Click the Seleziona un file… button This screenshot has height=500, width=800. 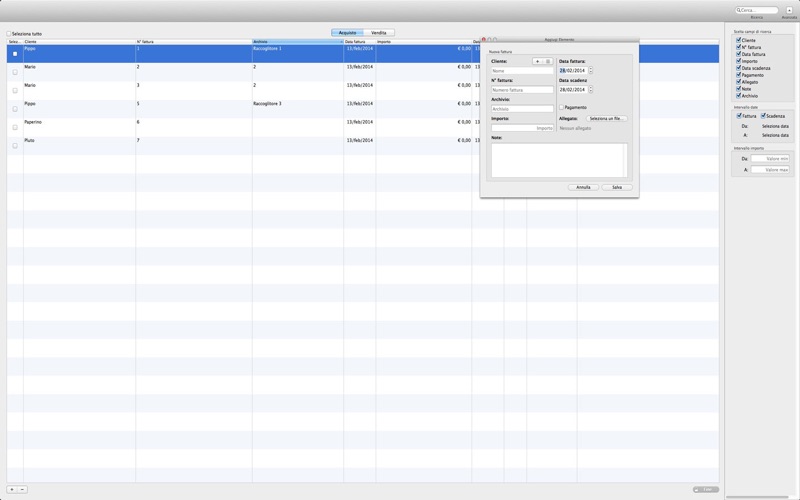(x=607, y=118)
